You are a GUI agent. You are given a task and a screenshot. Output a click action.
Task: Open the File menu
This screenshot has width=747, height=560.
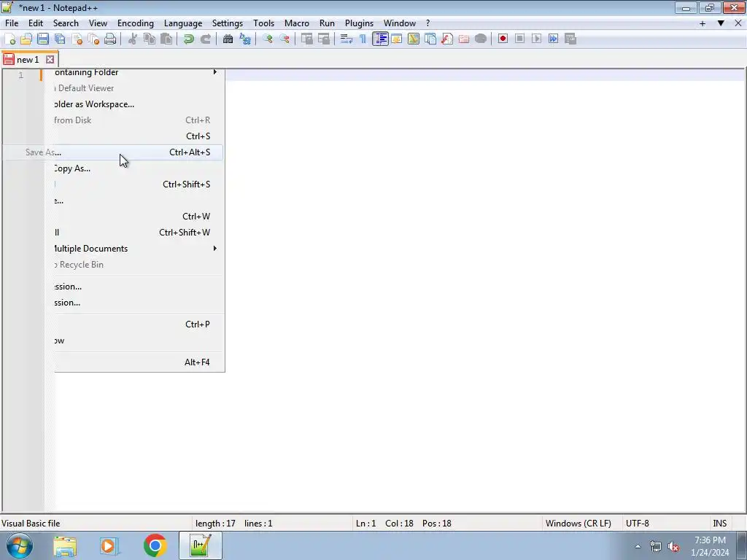[12, 23]
